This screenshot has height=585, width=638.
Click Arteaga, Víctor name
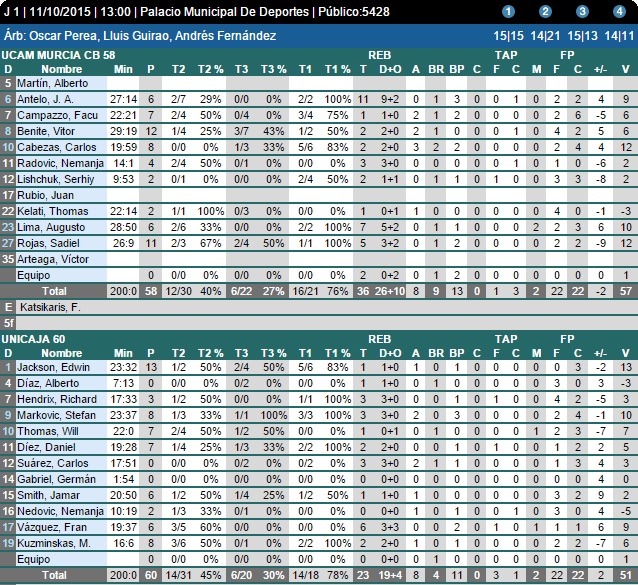point(53,259)
